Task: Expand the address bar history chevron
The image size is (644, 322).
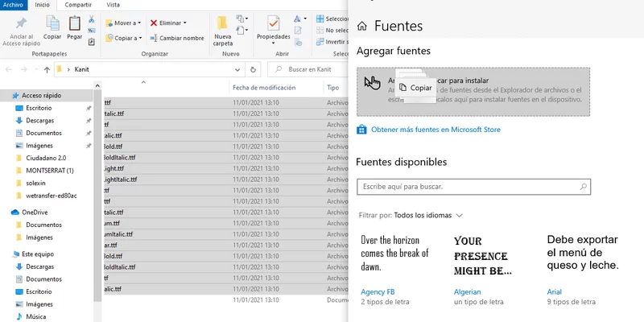Action: tap(237, 70)
